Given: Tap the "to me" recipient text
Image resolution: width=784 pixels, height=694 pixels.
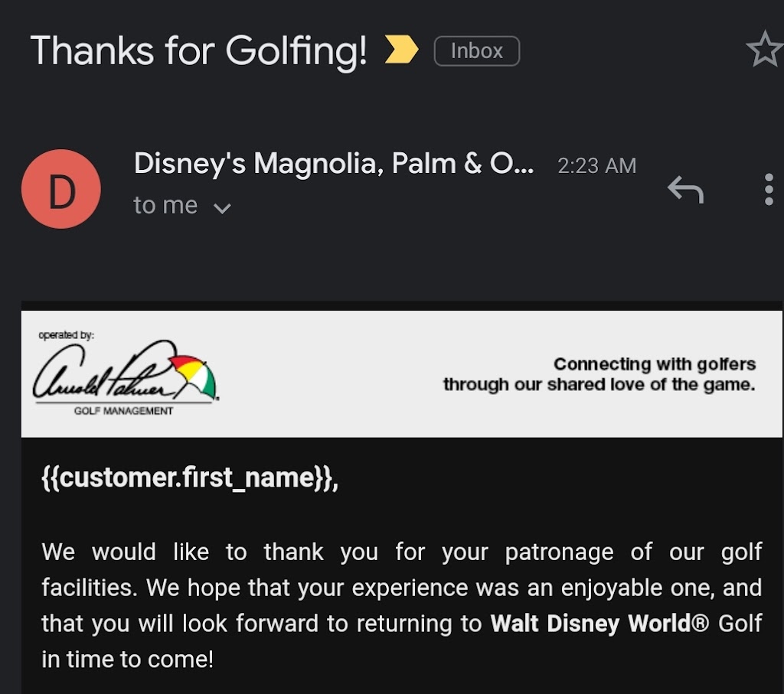Looking at the screenshot, I should (x=165, y=206).
